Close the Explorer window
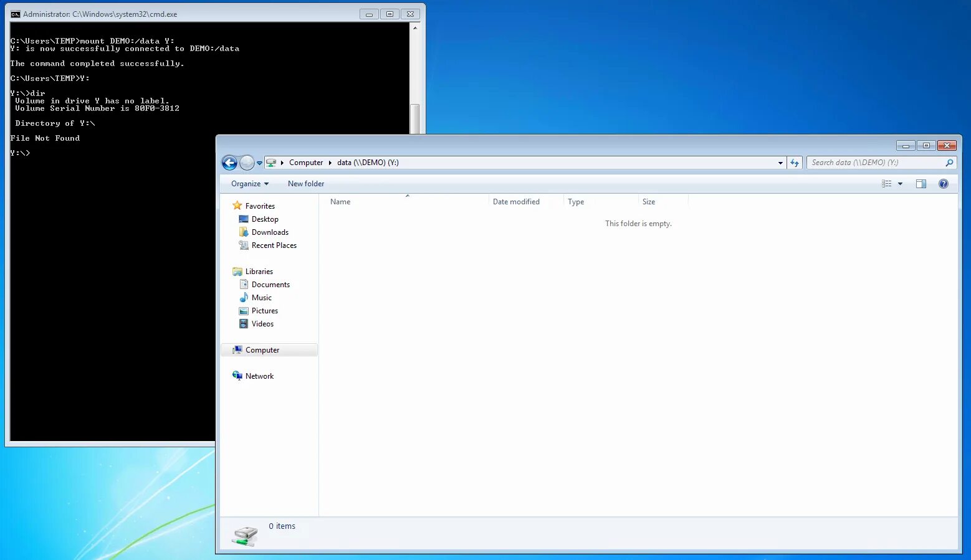This screenshot has height=560, width=971. [x=947, y=146]
